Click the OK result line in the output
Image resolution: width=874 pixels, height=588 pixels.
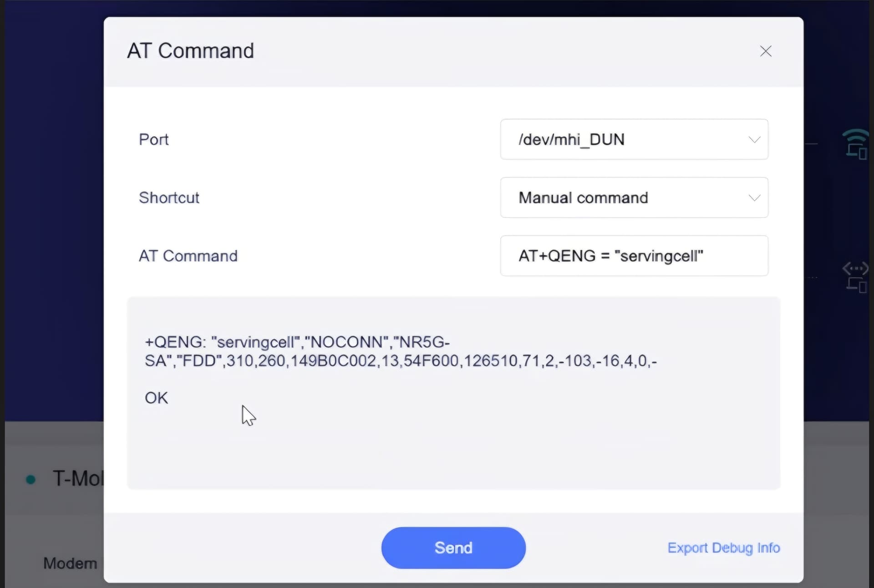pyautogui.click(x=156, y=398)
